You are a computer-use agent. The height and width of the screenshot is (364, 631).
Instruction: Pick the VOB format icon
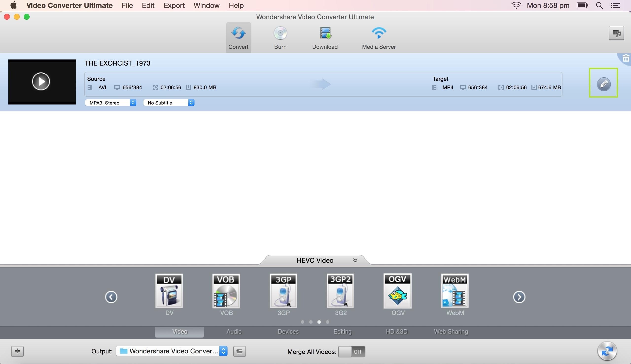(x=226, y=291)
